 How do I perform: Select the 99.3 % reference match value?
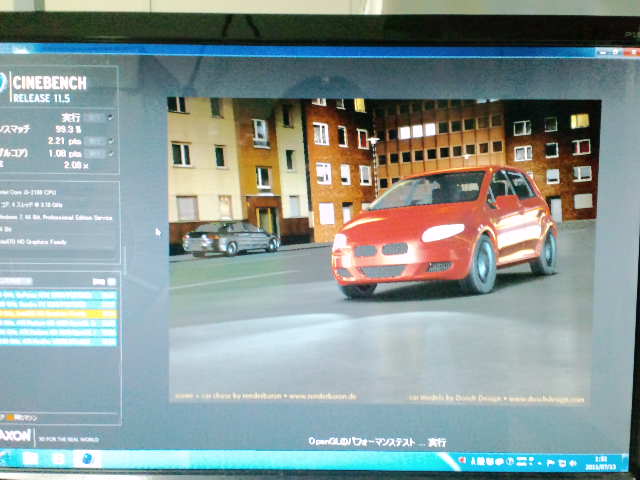click(x=68, y=129)
